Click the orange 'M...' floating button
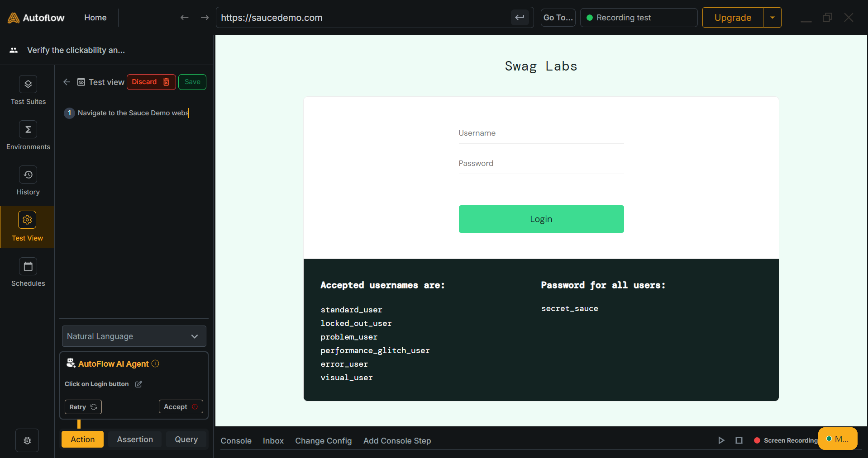The height and width of the screenshot is (458, 868). point(838,439)
